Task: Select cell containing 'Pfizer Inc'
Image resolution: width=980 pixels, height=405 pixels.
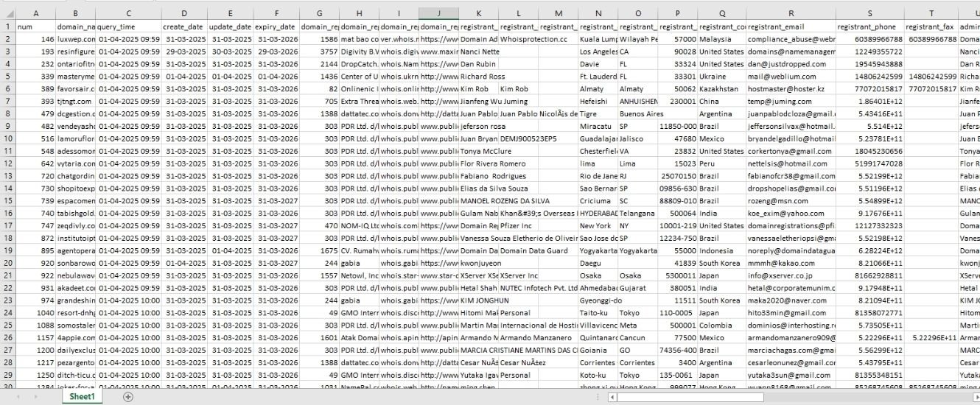Action: pyautogui.click(x=519, y=226)
